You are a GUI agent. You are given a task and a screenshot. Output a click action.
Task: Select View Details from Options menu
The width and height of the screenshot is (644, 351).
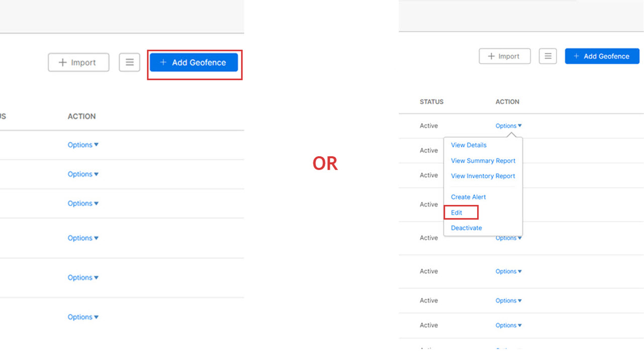pyautogui.click(x=469, y=145)
